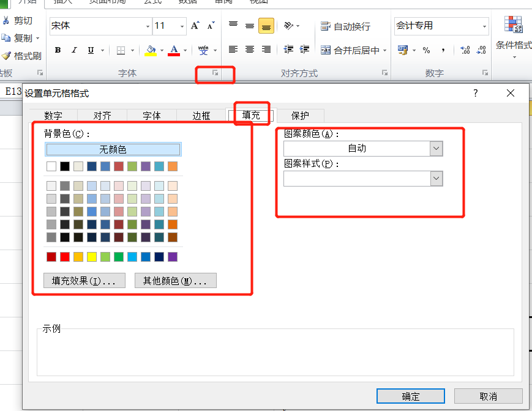Click the underline button

(x=91, y=50)
